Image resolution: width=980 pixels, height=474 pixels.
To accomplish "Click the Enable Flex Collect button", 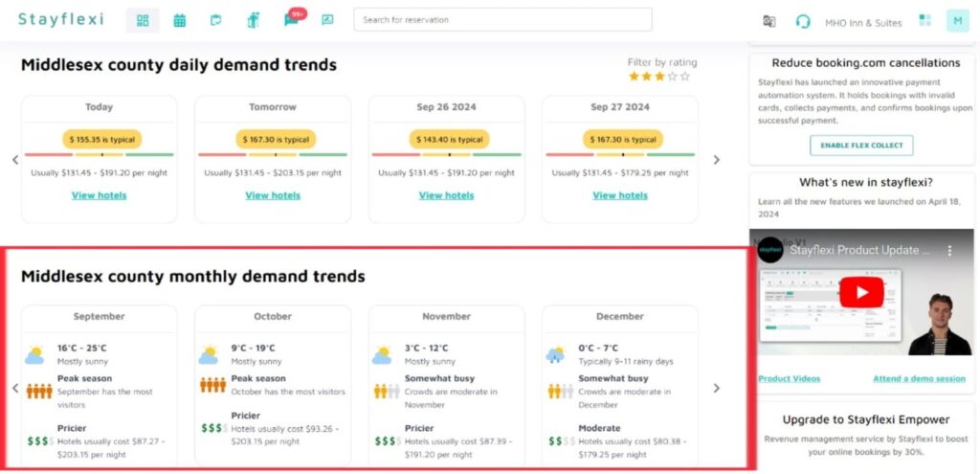I will (x=861, y=146).
